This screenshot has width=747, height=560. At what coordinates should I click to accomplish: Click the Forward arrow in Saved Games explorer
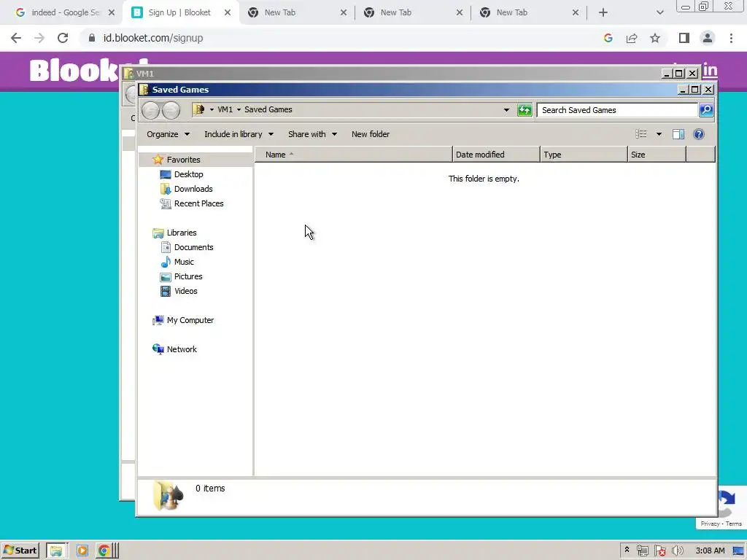point(171,111)
